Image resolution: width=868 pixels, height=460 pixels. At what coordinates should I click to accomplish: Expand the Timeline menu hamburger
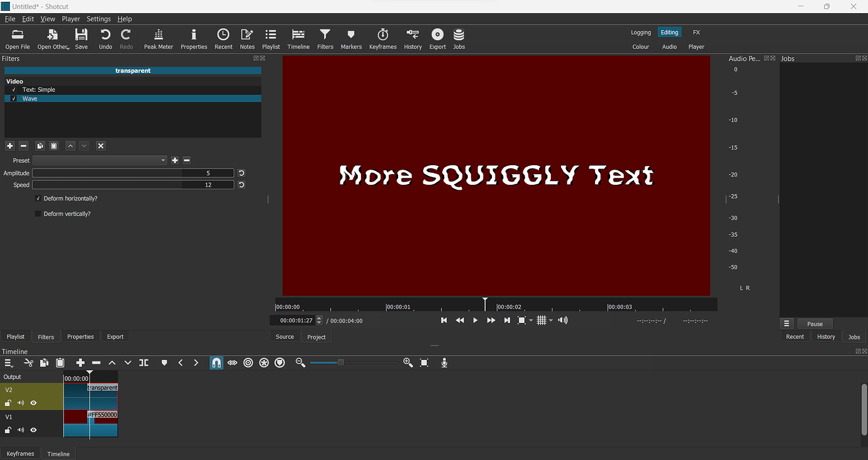[x=8, y=363]
